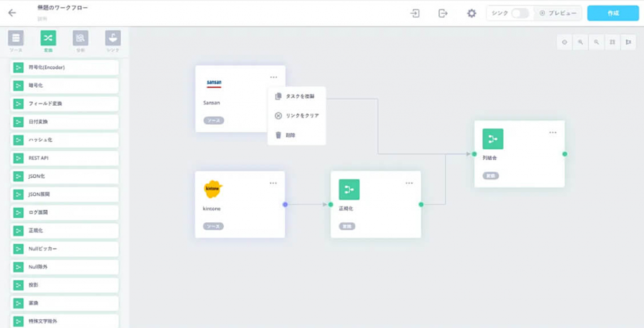Open the kintone node three-dot menu

point(273,183)
